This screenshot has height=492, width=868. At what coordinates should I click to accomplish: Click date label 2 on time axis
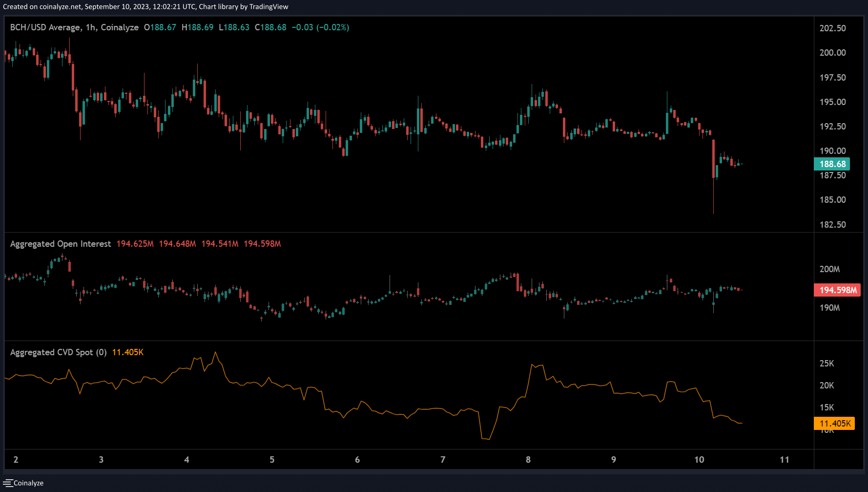pos(16,459)
